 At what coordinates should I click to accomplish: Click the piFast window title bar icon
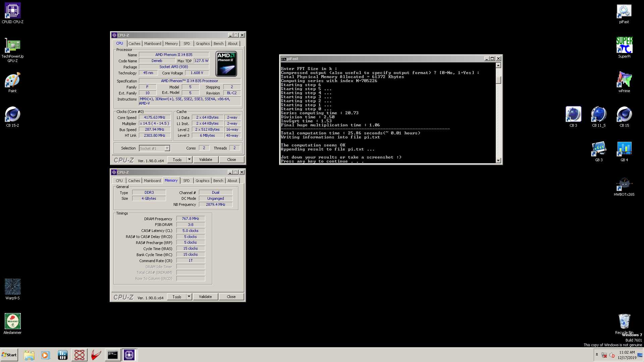click(283, 59)
